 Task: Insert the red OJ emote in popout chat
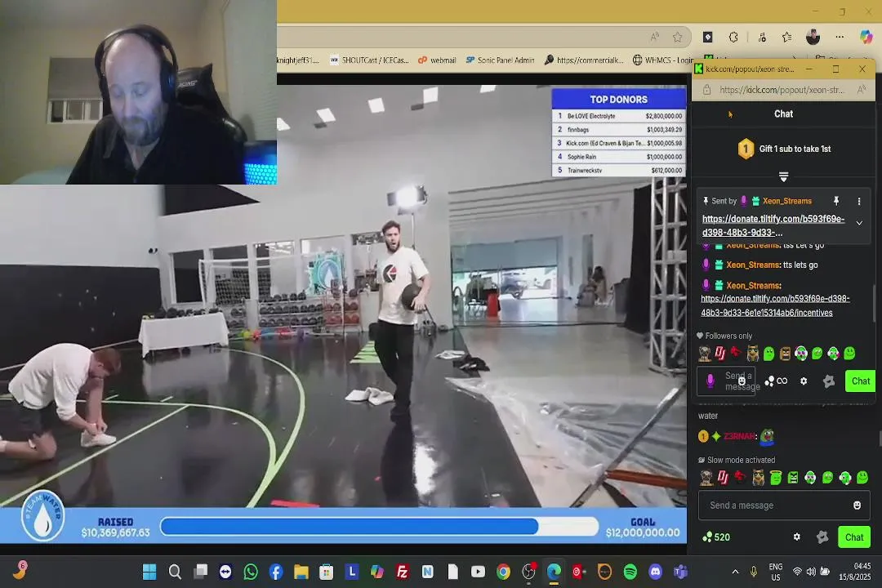(720, 354)
